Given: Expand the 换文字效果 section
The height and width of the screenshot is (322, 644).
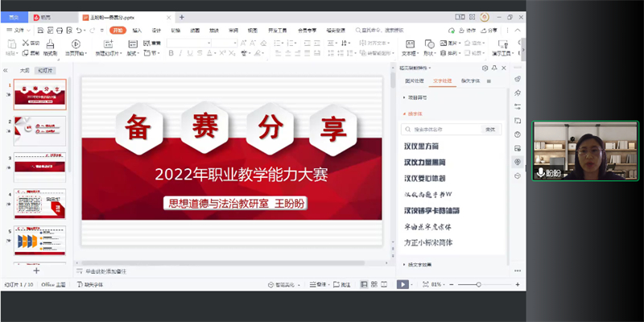Looking at the screenshot, I should click(419, 264).
